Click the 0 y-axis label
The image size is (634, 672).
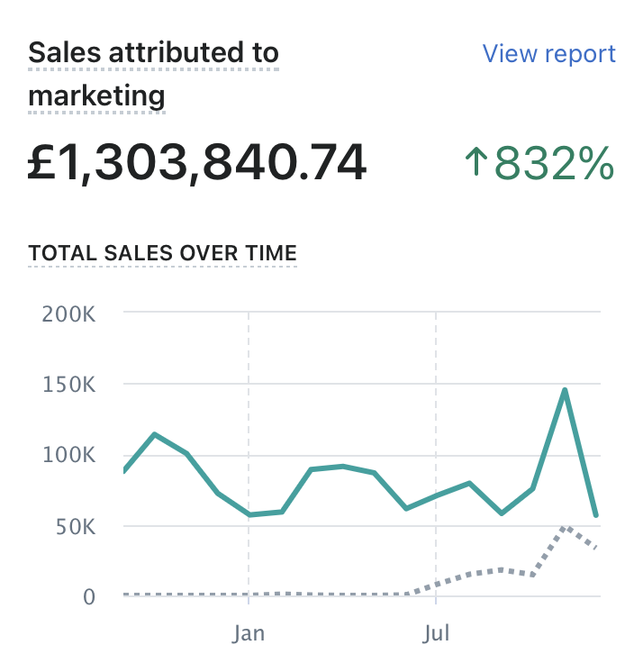point(88,596)
